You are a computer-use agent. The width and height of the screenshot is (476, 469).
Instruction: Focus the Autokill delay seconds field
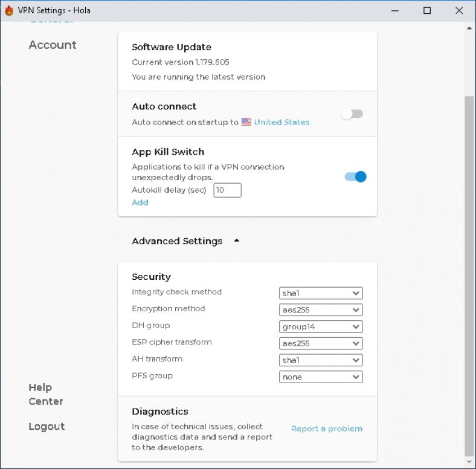tap(227, 190)
